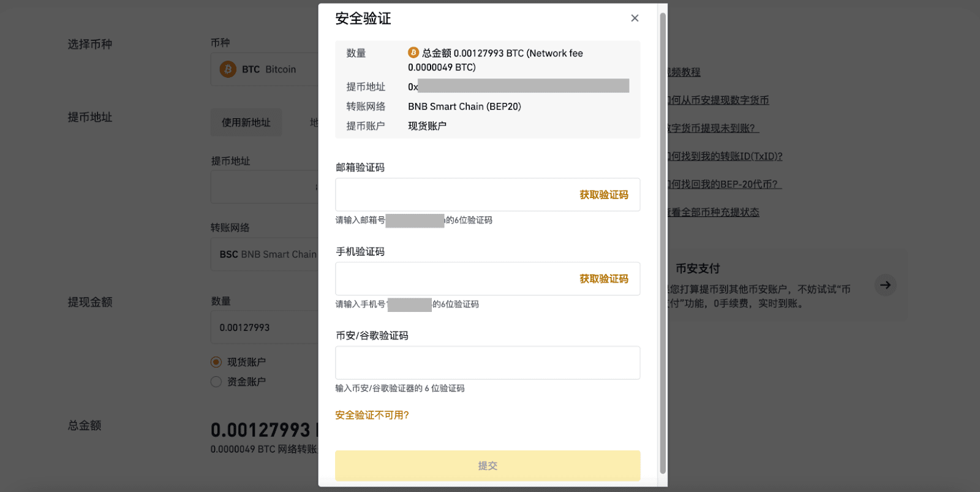Open the 安全验证不可用? link

[372, 415]
